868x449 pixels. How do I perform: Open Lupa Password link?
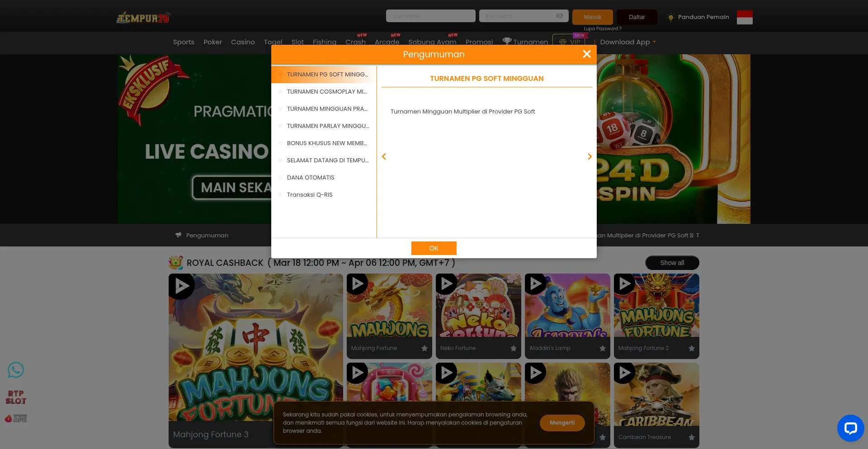603,28
